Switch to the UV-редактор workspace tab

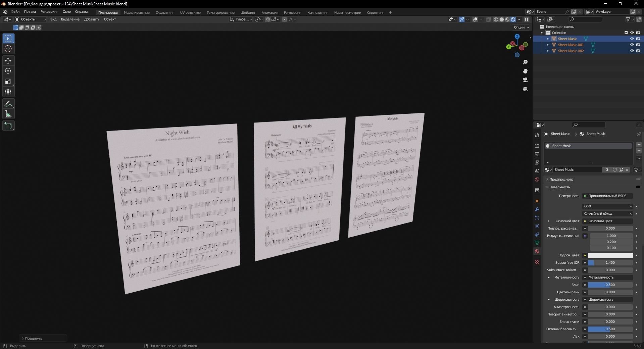coord(190,12)
